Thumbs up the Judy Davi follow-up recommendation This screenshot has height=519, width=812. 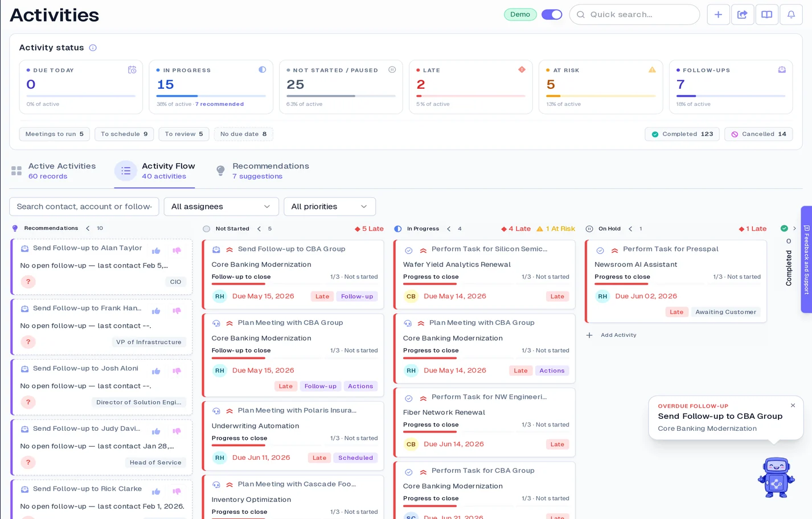click(x=156, y=431)
